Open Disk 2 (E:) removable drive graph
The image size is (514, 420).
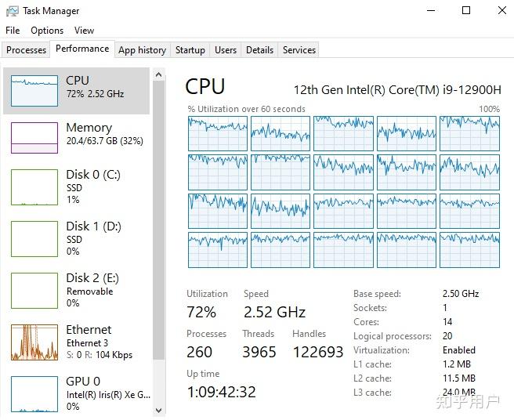pyautogui.click(x=34, y=291)
